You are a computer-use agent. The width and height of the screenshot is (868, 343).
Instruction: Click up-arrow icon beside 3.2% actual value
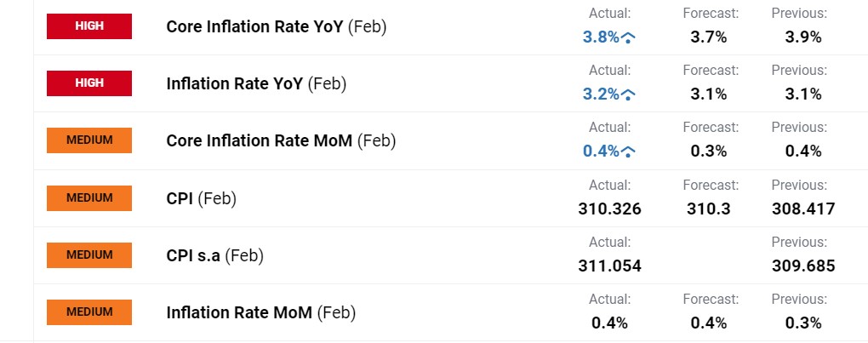[x=628, y=94]
